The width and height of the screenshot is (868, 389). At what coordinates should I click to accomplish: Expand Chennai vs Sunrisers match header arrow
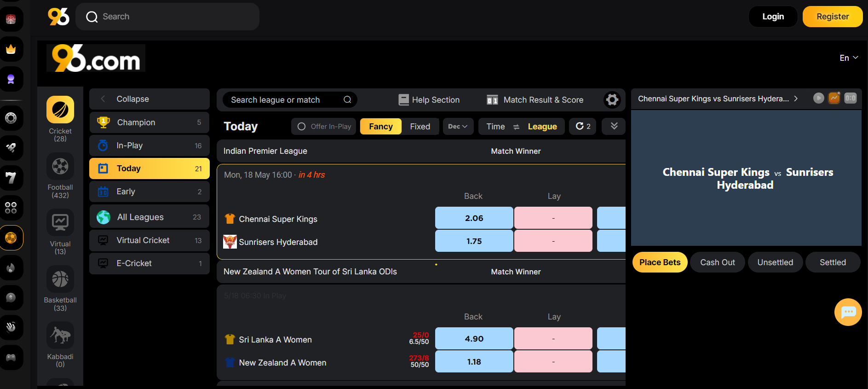click(x=796, y=99)
